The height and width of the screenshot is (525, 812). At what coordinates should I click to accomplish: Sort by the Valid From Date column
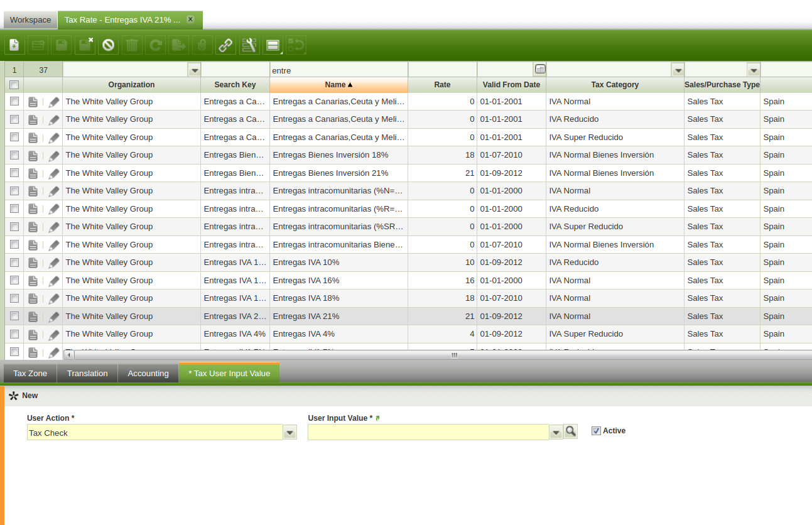[511, 85]
